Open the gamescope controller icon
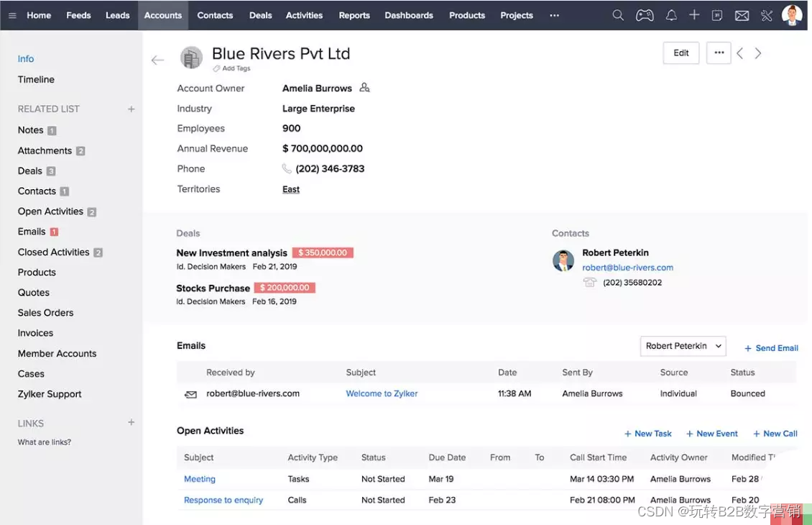Screen dimensions: 812x525 click(x=645, y=15)
